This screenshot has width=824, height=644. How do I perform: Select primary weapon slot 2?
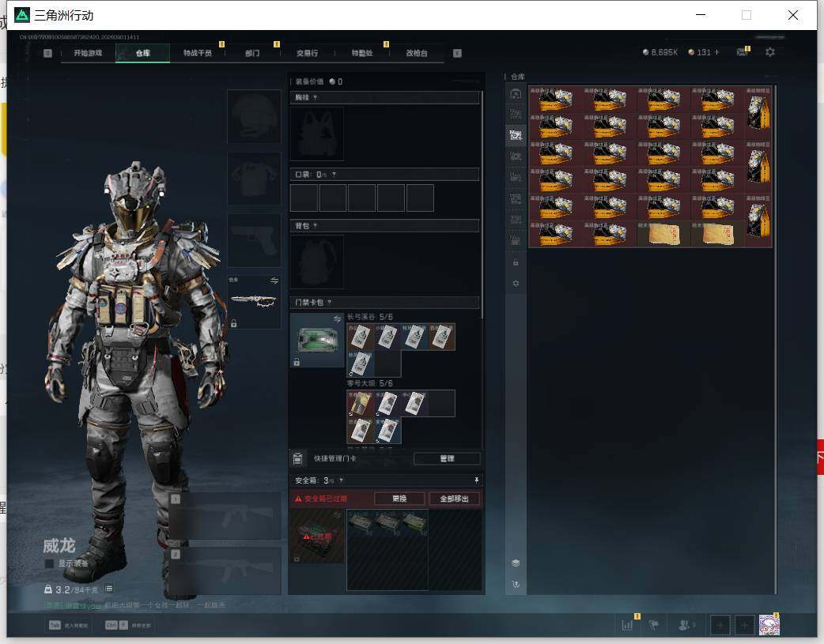[x=225, y=571]
